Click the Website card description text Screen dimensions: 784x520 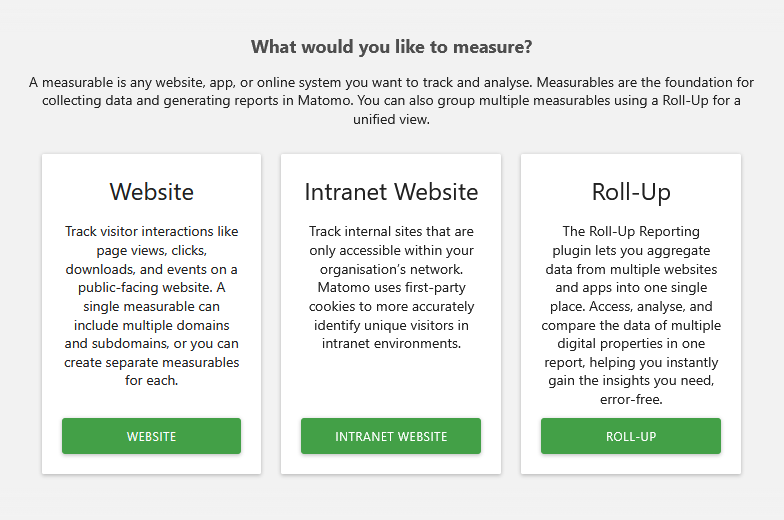click(x=151, y=305)
